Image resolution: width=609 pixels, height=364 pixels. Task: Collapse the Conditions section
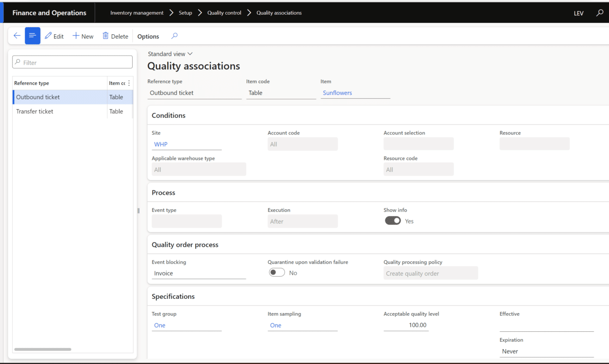[168, 115]
